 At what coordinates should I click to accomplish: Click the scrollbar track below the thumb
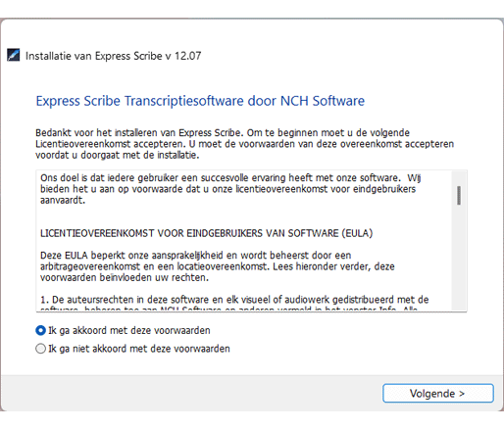point(459,258)
